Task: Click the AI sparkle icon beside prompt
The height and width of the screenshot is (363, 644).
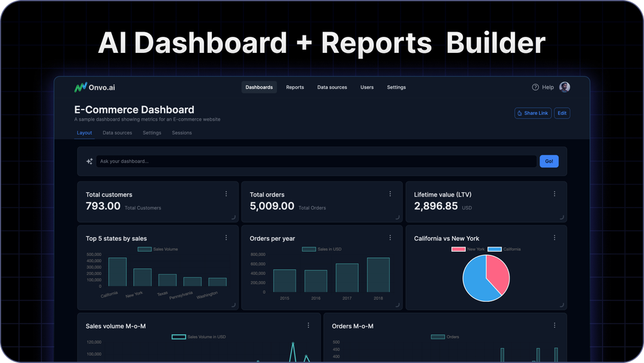Action: pyautogui.click(x=90, y=161)
